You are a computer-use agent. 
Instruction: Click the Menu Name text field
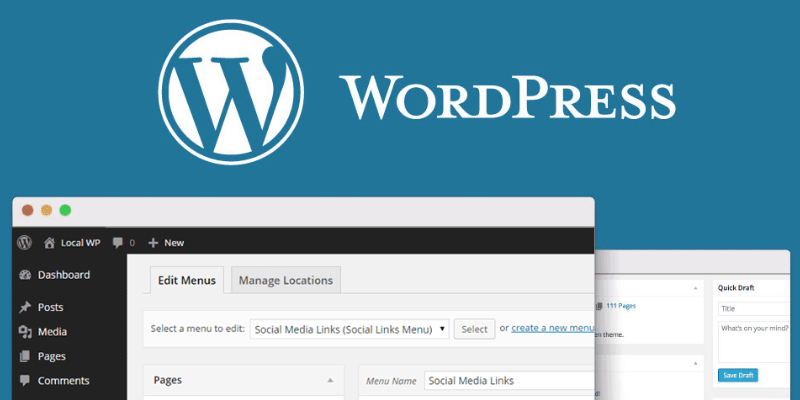(x=505, y=381)
